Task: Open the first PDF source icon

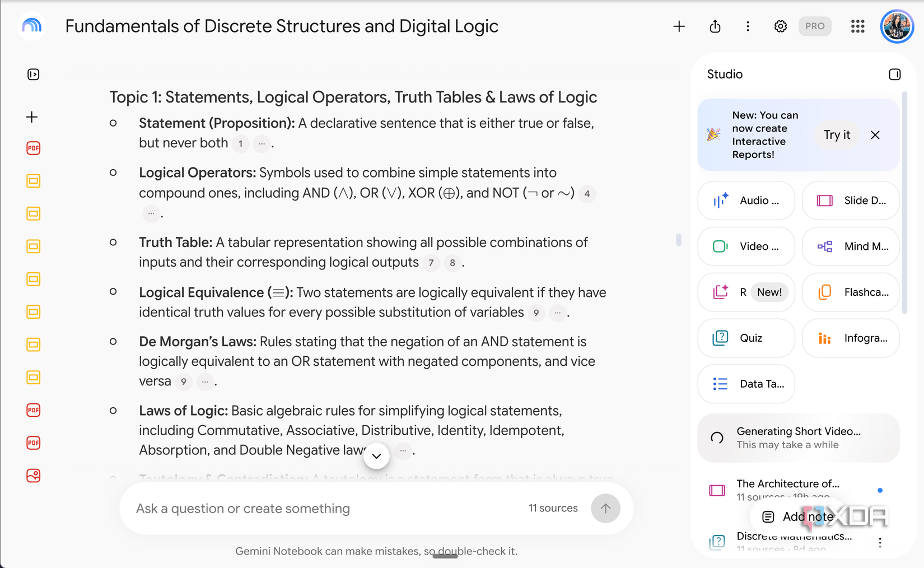Action: coord(34,148)
